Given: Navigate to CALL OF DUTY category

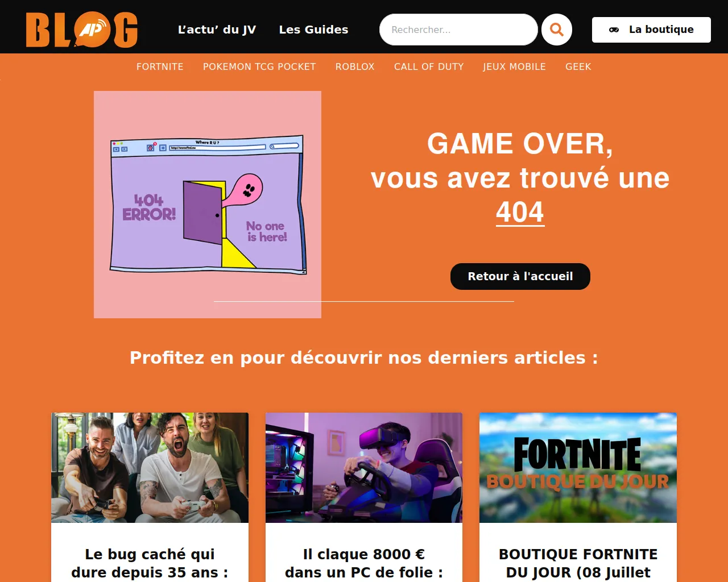Looking at the screenshot, I should [x=429, y=66].
